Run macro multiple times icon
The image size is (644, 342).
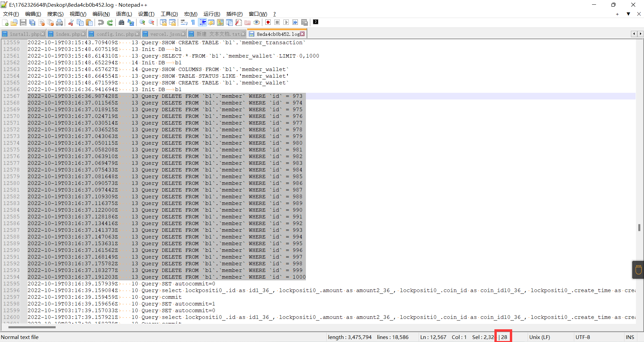pyautogui.click(x=295, y=22)
